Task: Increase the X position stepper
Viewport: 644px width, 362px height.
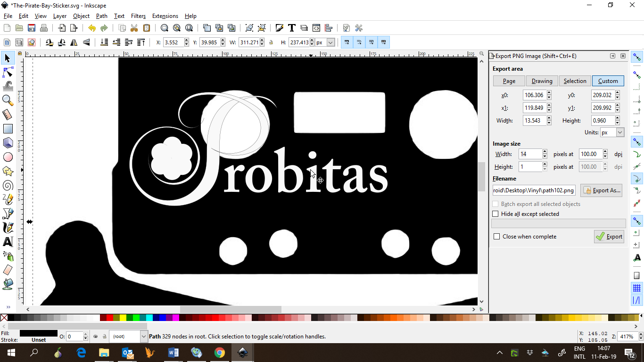Action: [187, 41]
